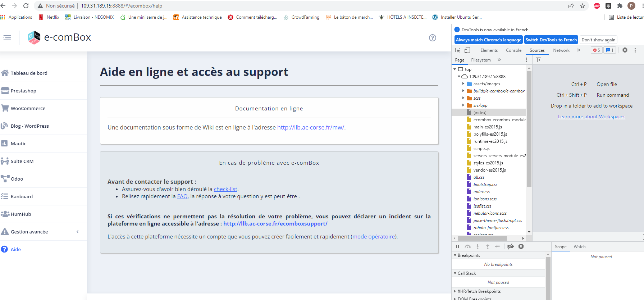Select the Filesystem tab
644x300 pixels.
481,60
